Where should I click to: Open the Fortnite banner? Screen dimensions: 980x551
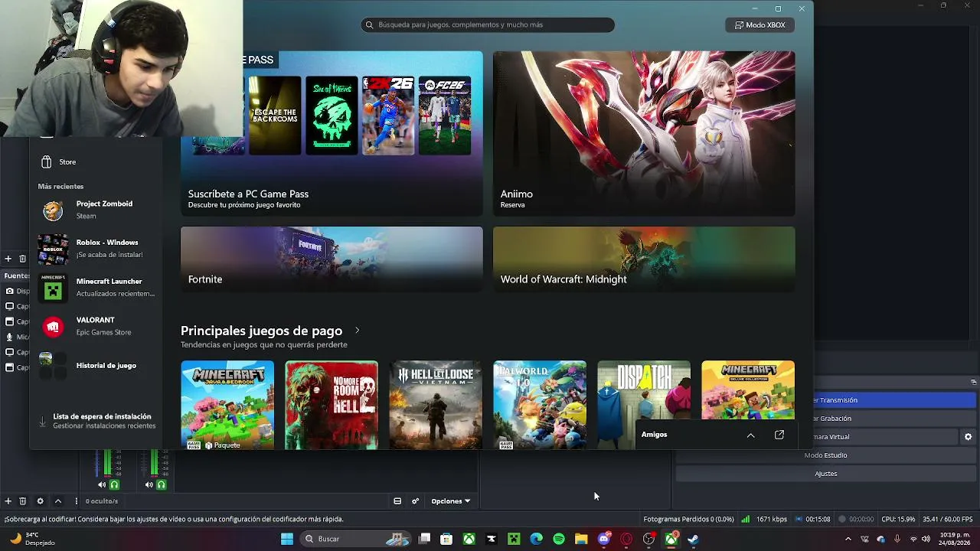[x=332, y=259]
